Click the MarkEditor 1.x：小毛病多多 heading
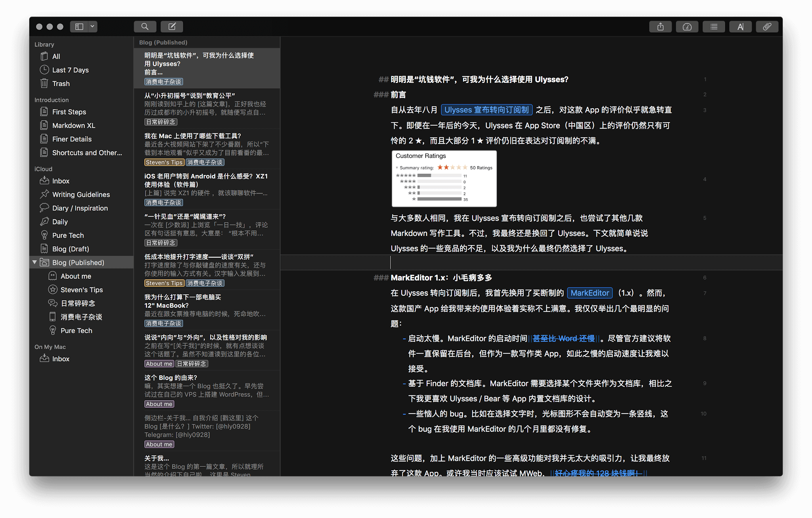The width and height of the screenshot is (812, 518). (441, 278)
